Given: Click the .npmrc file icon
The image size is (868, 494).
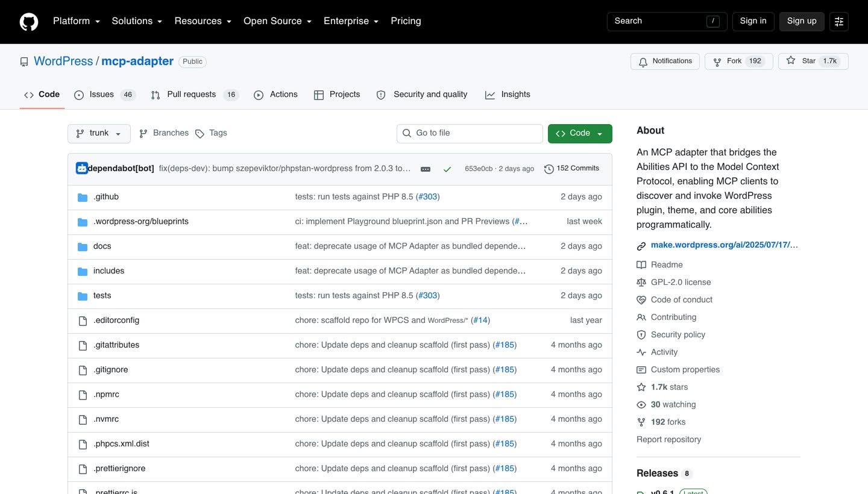Looking at the screenshot, I should 83,395.
